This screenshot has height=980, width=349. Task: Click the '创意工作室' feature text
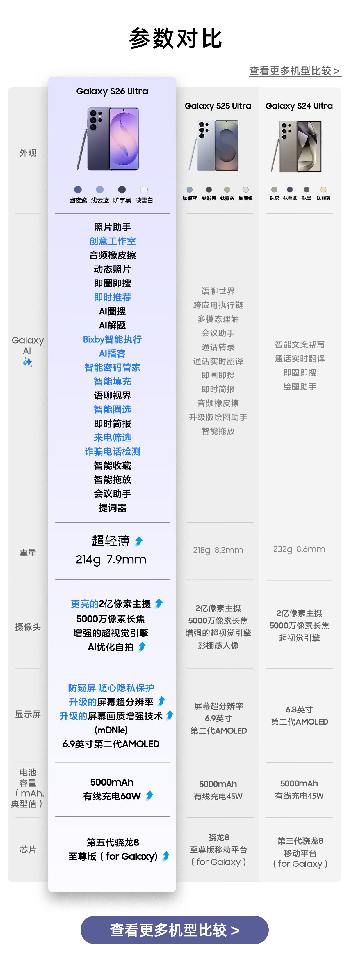[x=113, y=241]
